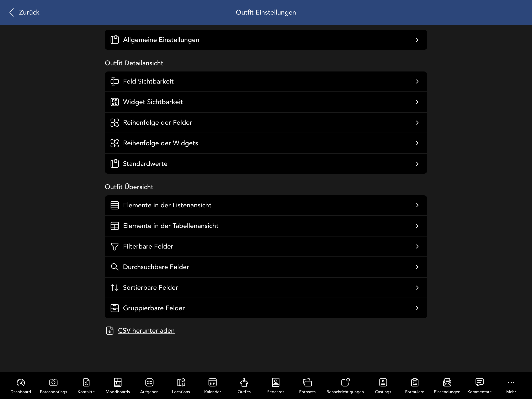Expand chevron for Allgemeine Einstellungen
The width and height of the screenshot is (532, 399).
click(417, 40)
